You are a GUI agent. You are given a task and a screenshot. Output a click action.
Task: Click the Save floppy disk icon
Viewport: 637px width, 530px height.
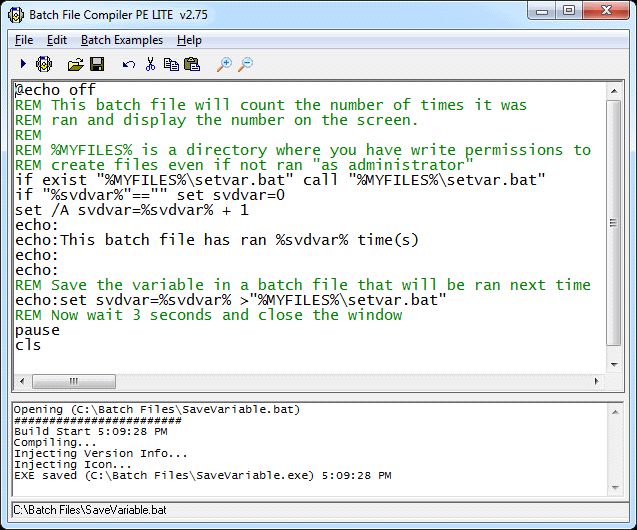(x=97, y=64)
